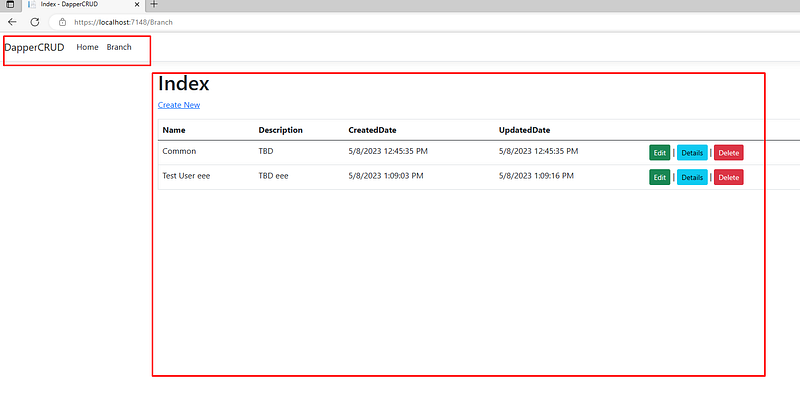The width and height of the screenshot is (800, 406).
Task: Select the Test User eee cell
Action: point(186,176)
